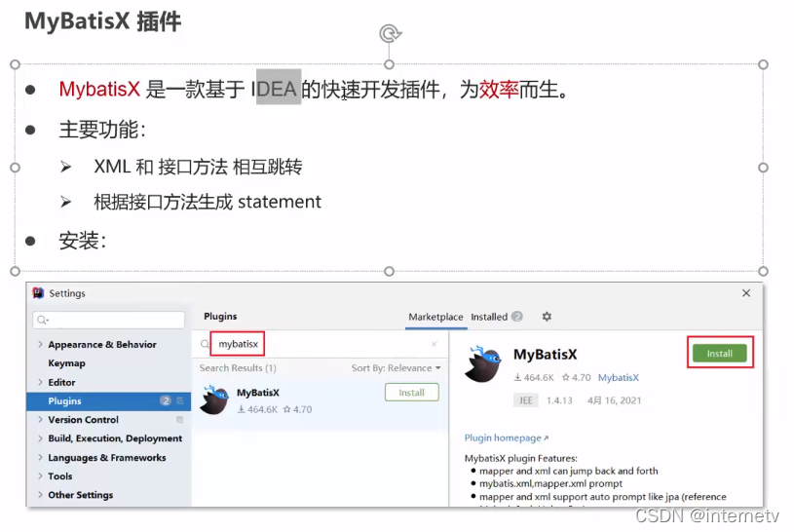Screen dimensions: 794x532
Task: Click the version 1.4.13 text
Action: pos(559,400)
